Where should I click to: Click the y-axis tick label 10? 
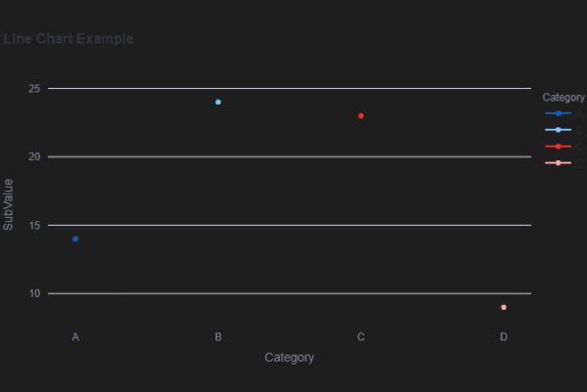34,293
